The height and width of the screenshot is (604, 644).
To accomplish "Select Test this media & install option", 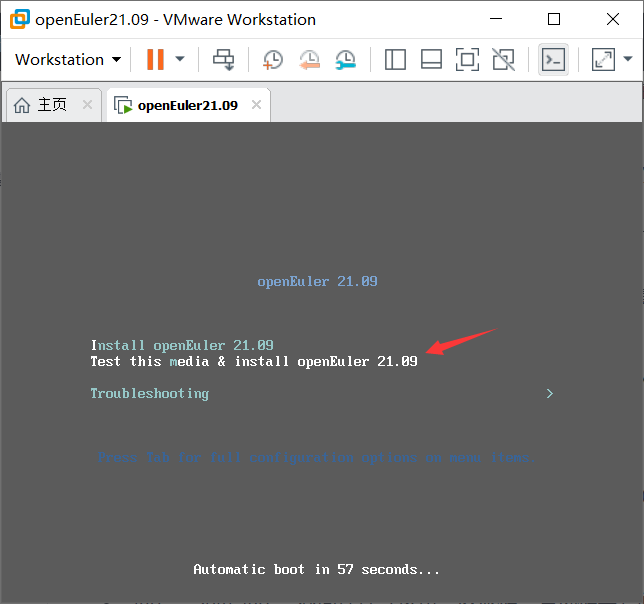I will click(254, 361).
